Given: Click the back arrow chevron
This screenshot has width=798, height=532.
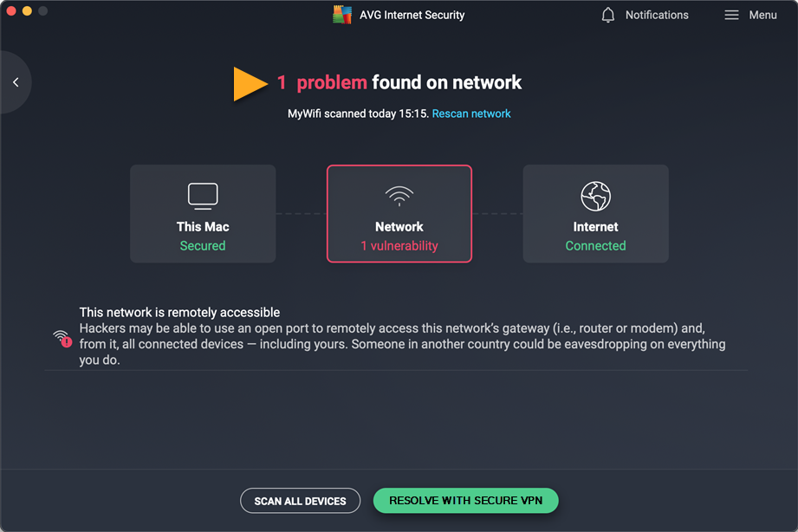Looking at the screenshot, I should [16, 82].
